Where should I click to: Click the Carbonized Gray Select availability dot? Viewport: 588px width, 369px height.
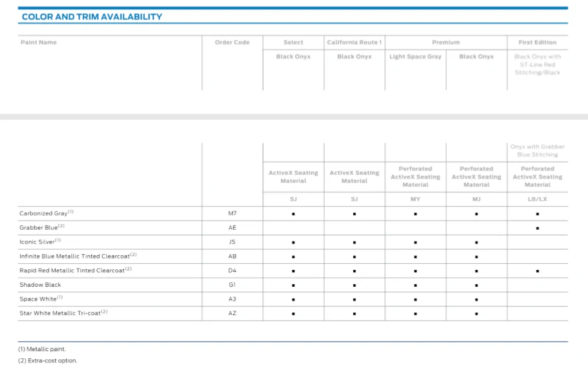coord(293,214)
